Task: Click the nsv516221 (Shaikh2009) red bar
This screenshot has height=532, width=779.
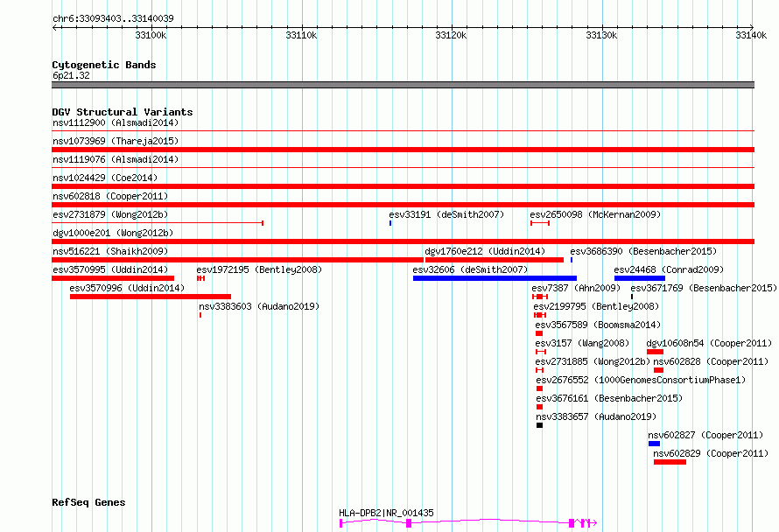Action: click(237, 260)
